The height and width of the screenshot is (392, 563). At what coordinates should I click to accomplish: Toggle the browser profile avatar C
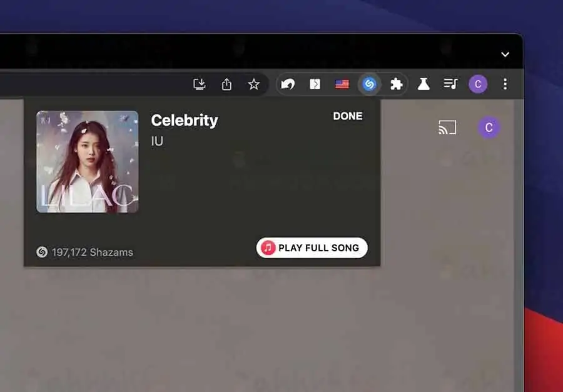click(477, 84)
